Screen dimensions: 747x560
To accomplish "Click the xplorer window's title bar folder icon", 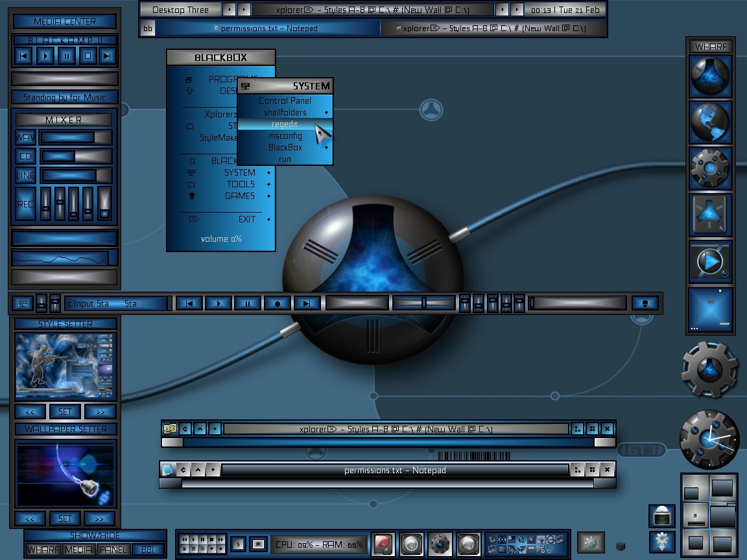I will [x=170, y=428].
